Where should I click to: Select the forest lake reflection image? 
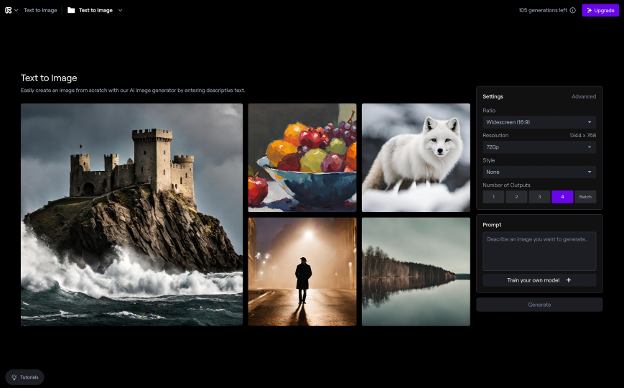click(416, 271)
